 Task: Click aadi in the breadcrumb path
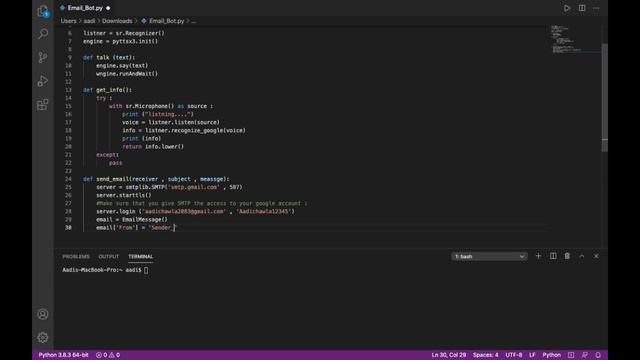coord(89,21)
